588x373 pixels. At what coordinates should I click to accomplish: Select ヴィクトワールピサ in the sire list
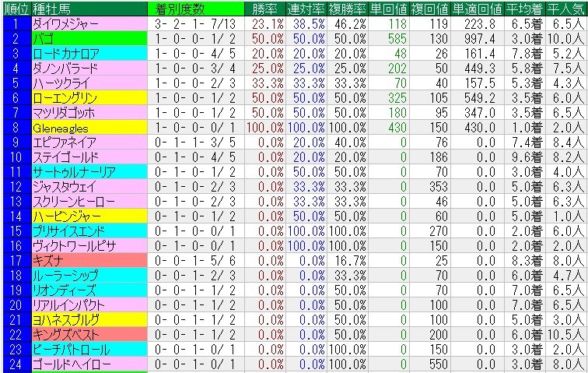pyautogui.click(x=89, y=246)
